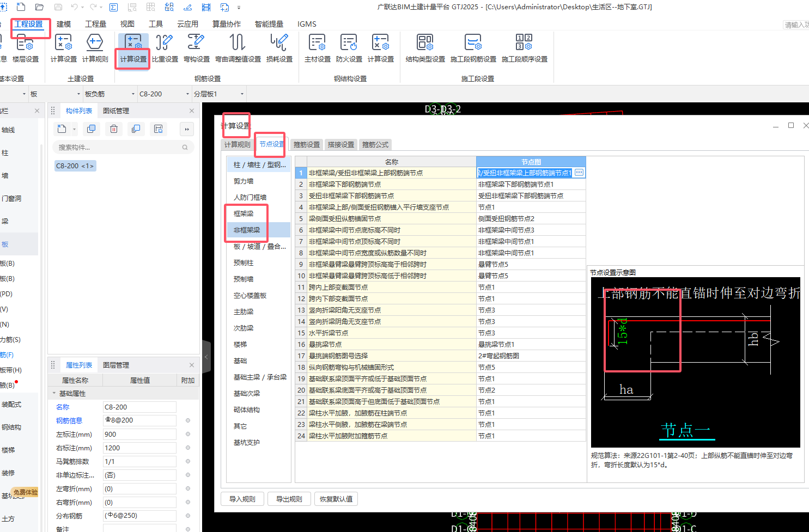This screenshot has height=532, width=809.
Task: Click layer copy icon in 构件列表 toolbar
Action: click(136, 129)
